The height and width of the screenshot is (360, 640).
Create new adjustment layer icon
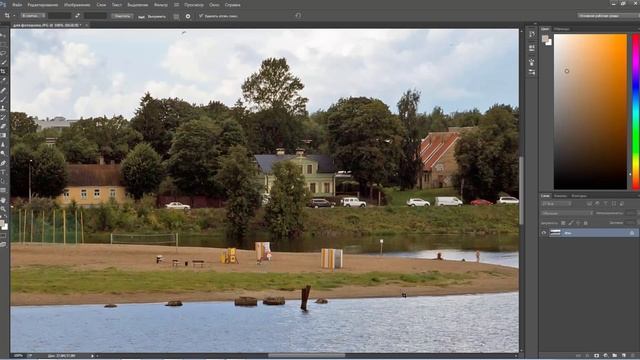click(606, 356)
